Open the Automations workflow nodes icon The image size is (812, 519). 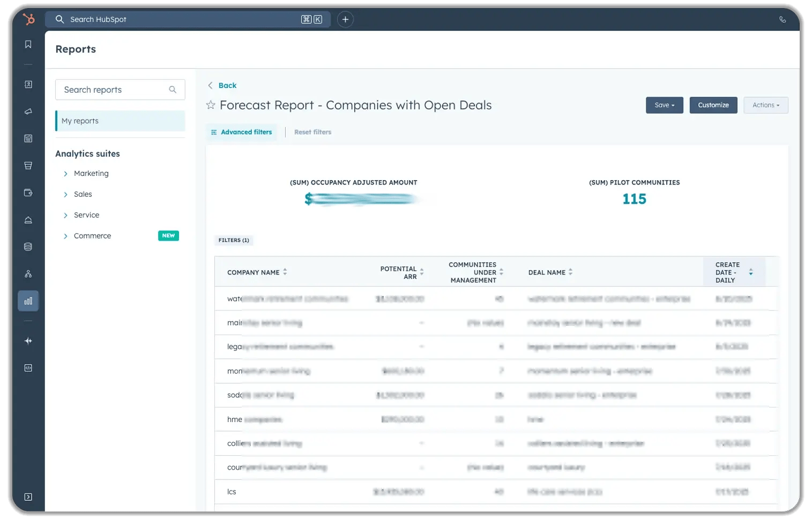tap(28, 273)
